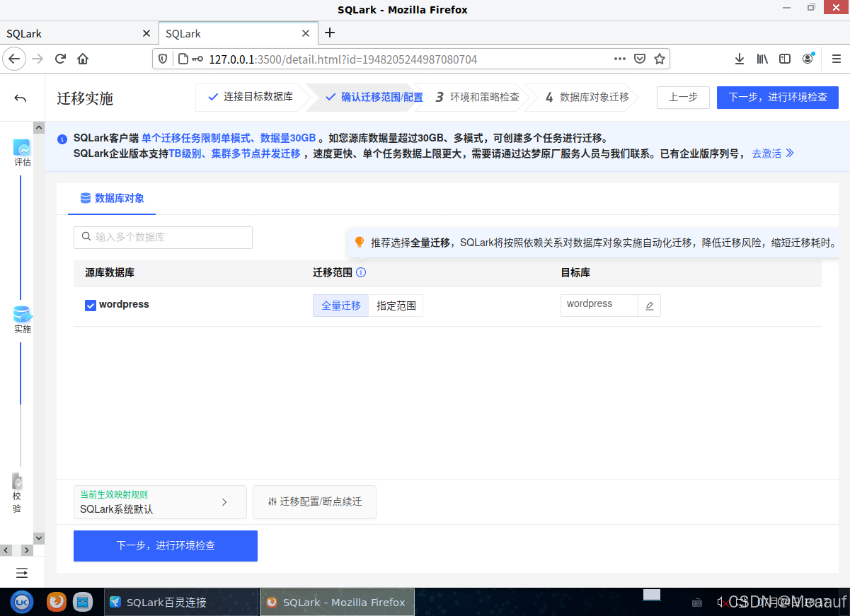Screen dimensions: 850x616
Task: Go to step 3 环境和策略检查
Action: point(477,97)
